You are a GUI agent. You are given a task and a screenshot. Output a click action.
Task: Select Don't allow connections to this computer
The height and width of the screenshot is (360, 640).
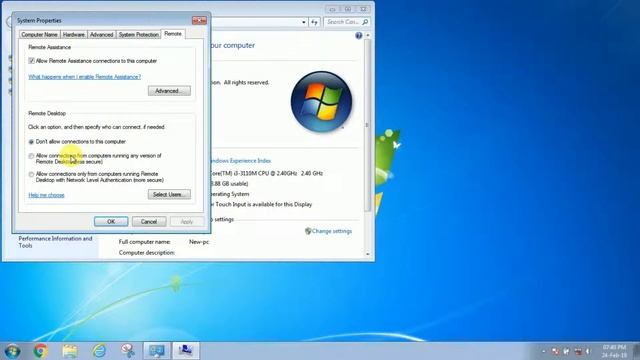pos(31,142)
